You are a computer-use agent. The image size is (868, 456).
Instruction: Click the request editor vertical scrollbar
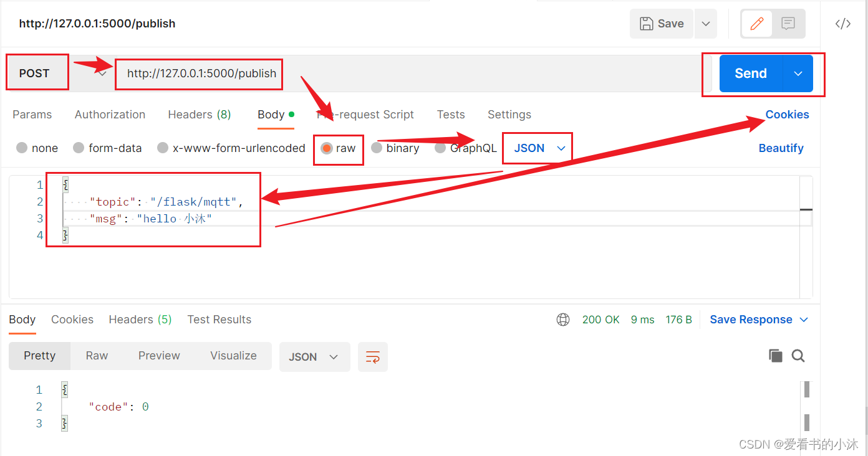click(806, 237)
